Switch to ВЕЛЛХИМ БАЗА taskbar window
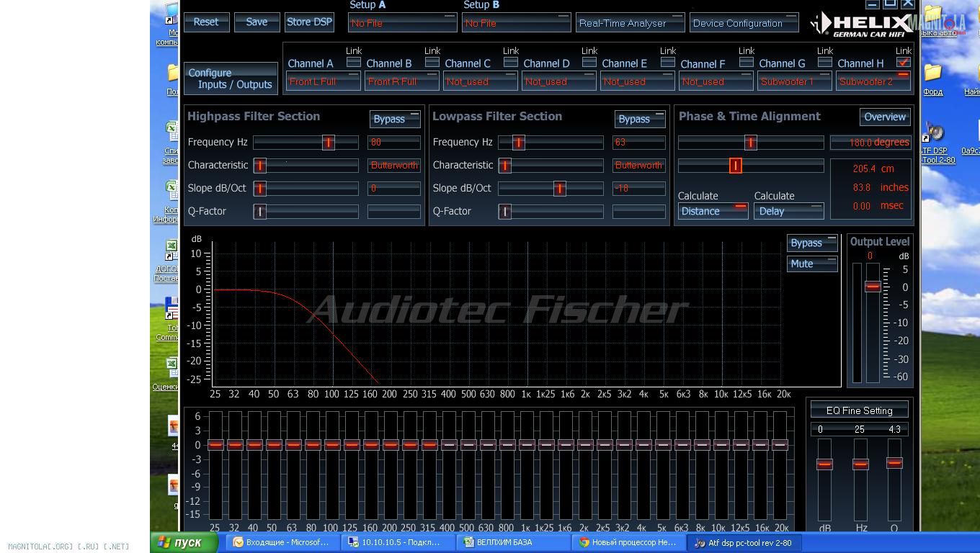980x553 pixels. point(512,542)
